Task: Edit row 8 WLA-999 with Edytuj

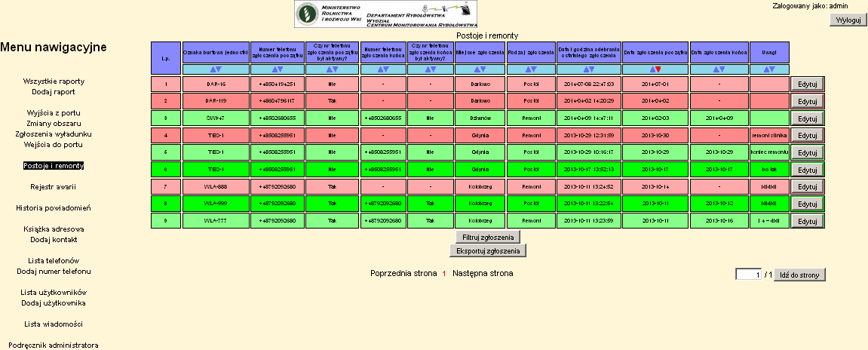Action: [x=808, y=204]
